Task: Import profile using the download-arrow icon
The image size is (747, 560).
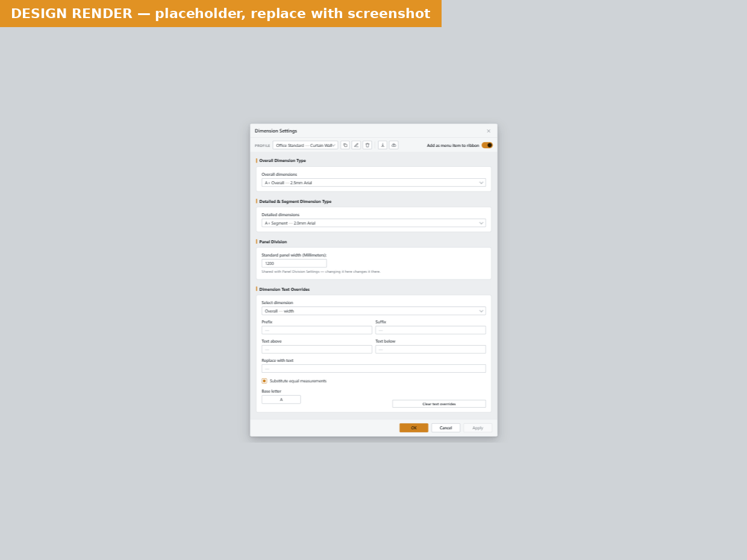Action: pyautogui.click(x=383, y=145)
